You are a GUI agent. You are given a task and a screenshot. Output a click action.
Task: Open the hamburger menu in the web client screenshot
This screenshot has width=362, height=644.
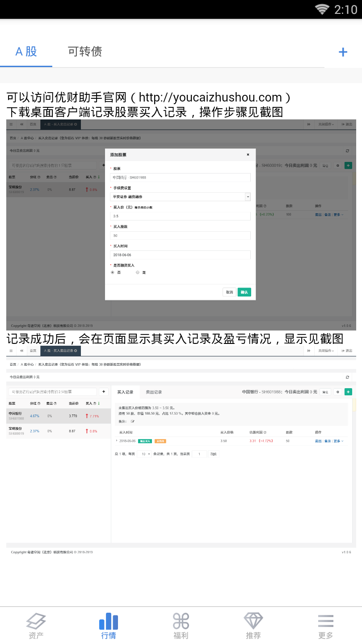click(x=11, y=351)
